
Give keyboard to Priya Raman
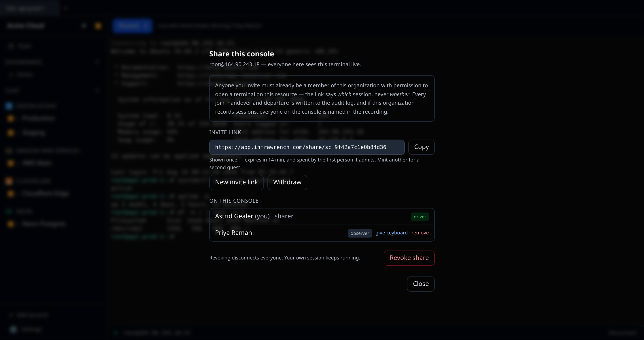(391, 233)
